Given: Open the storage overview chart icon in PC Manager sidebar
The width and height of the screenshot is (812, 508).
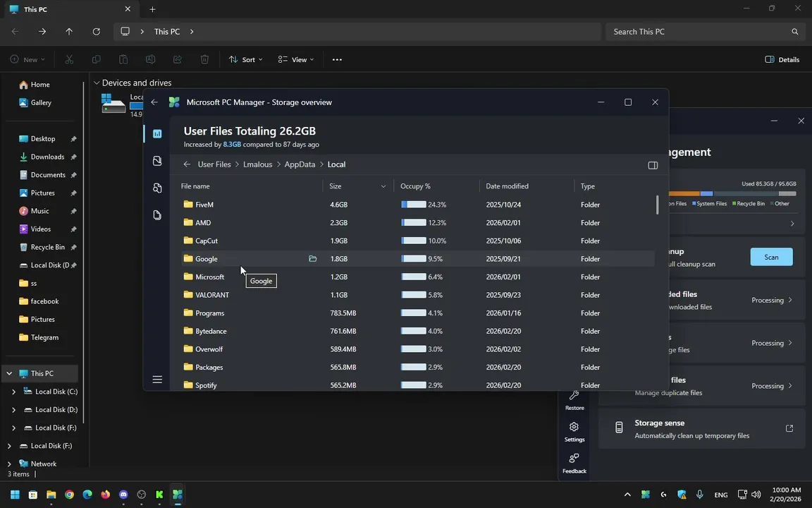Looking at the screenshot, I should click(157, 134).
